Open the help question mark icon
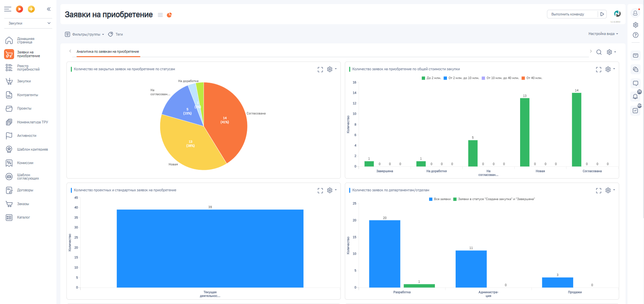The width and height of the screenshot is (644, 304). [635, 35]
